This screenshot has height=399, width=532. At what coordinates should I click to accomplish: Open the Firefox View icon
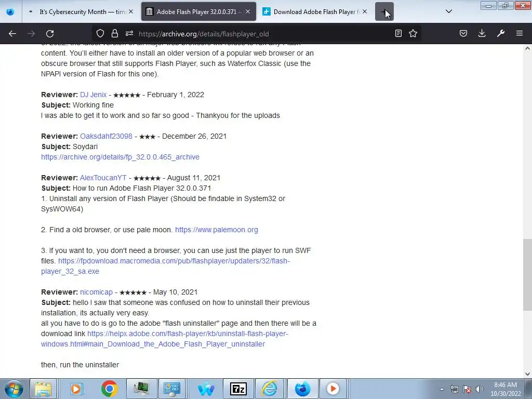10,12
